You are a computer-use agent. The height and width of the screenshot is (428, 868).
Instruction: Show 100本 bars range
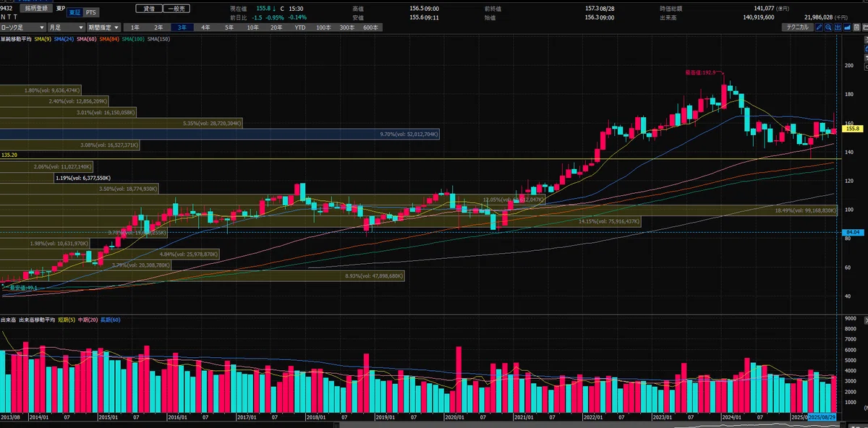(x=323, y=27)
